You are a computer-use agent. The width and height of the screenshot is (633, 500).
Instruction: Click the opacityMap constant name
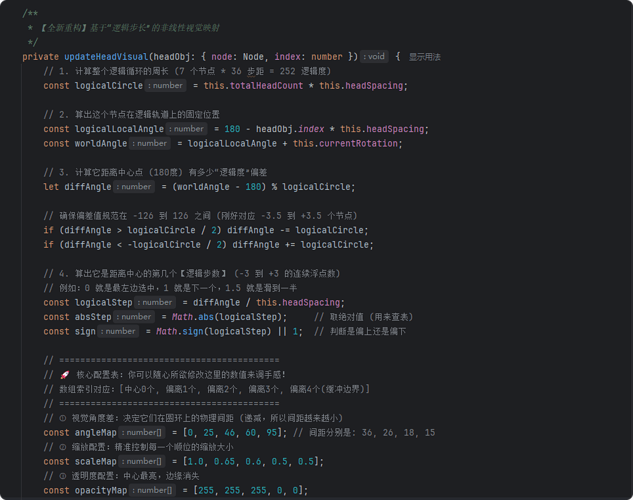coord(101,491)
